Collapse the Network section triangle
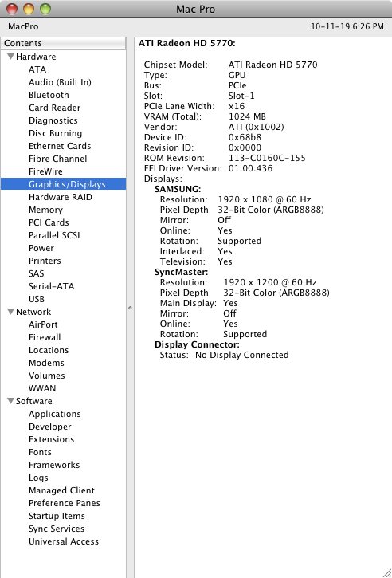 click(x=10, y=312)
